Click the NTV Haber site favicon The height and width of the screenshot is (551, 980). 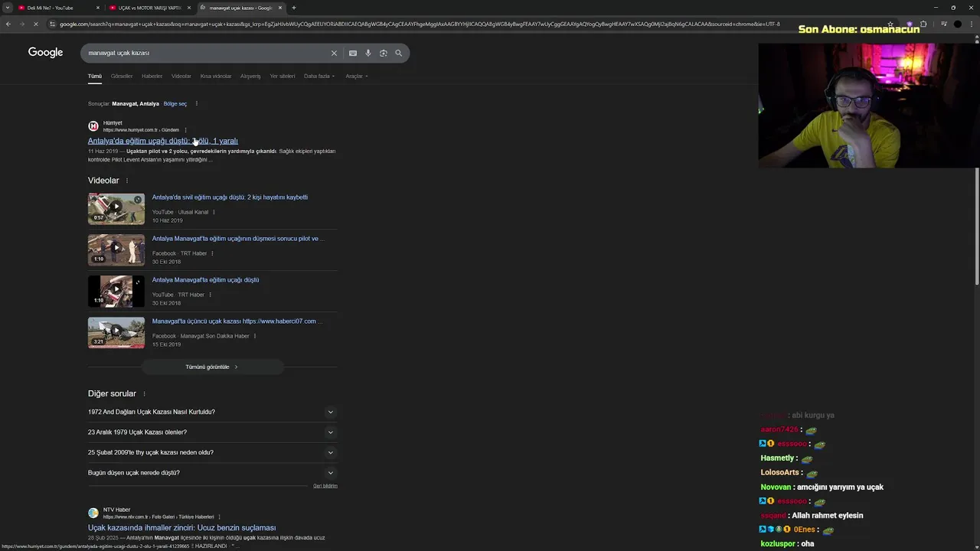93,513
